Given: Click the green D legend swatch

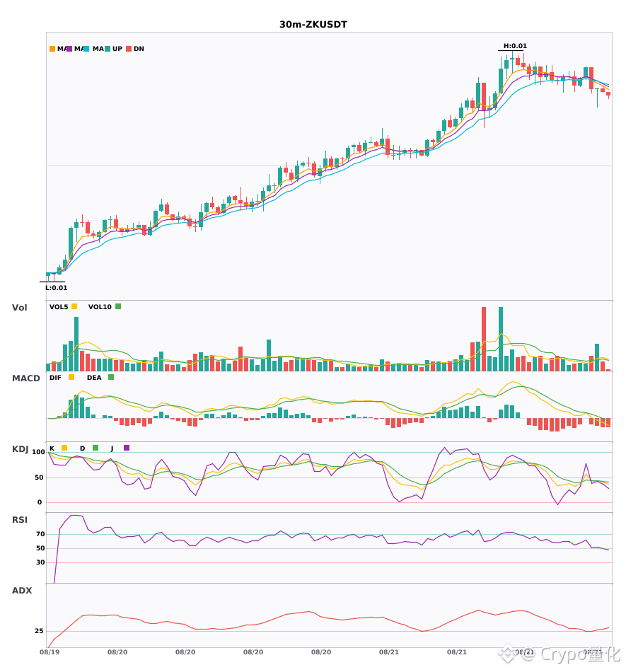Looking at the screenshot, I should [95, 448].
